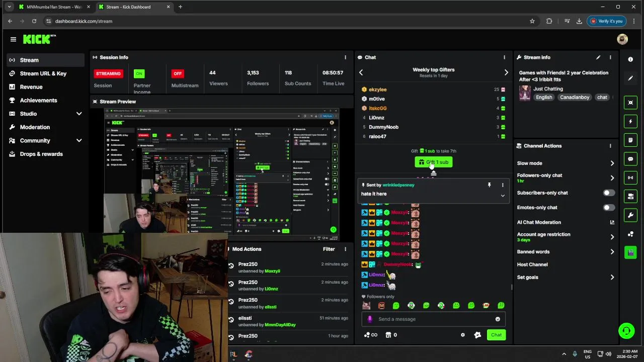Click the star badge icon near Chat button
Screen dimensions: 644x362
477,335
